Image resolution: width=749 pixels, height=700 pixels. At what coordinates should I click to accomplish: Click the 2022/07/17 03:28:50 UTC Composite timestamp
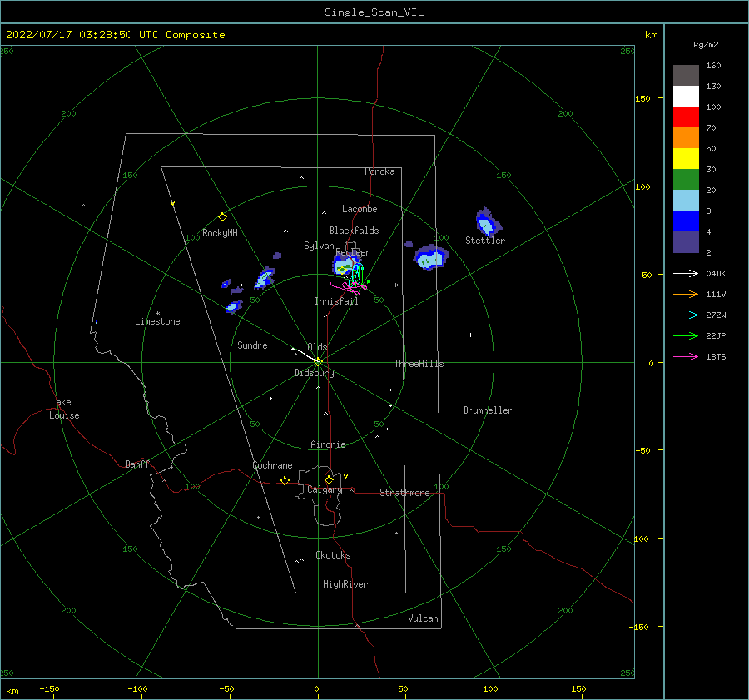[x=116, y=35]
